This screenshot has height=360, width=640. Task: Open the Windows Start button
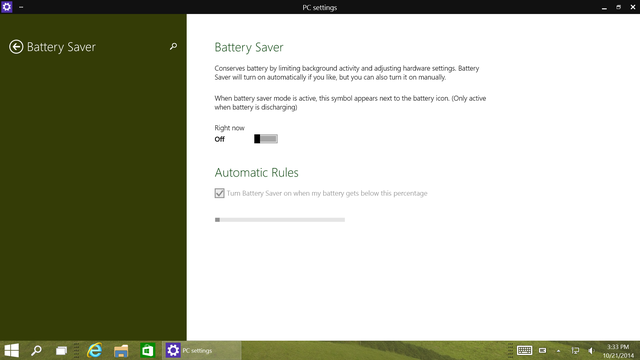[x=11, y=351]
